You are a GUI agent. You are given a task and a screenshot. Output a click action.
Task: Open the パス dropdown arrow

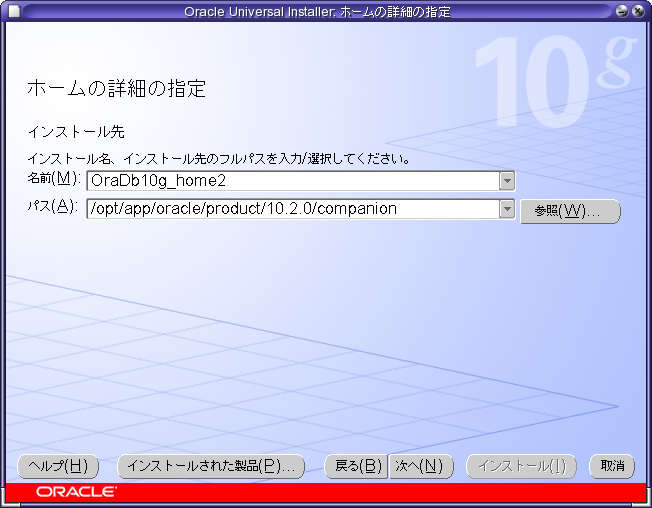507,209
